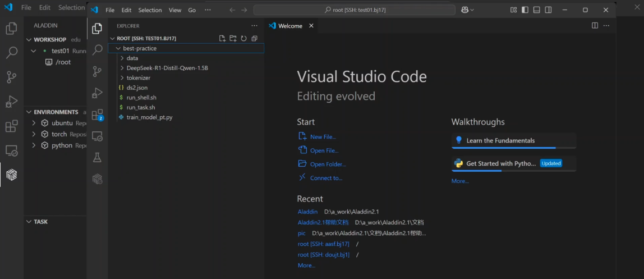Open Remote Explorer in front window activity bar
The width and height of the screenshot is (644, 279).
pos(98,136)
